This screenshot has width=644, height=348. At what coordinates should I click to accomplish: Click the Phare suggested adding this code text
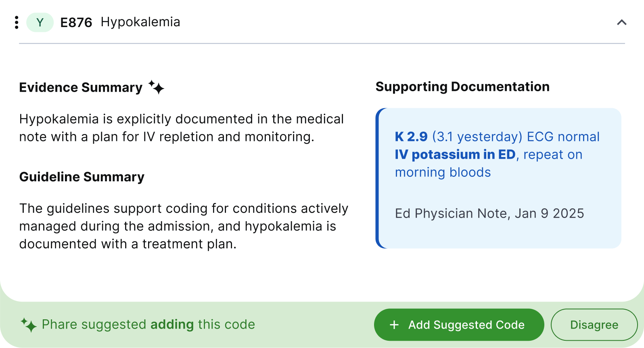[148, 325]
